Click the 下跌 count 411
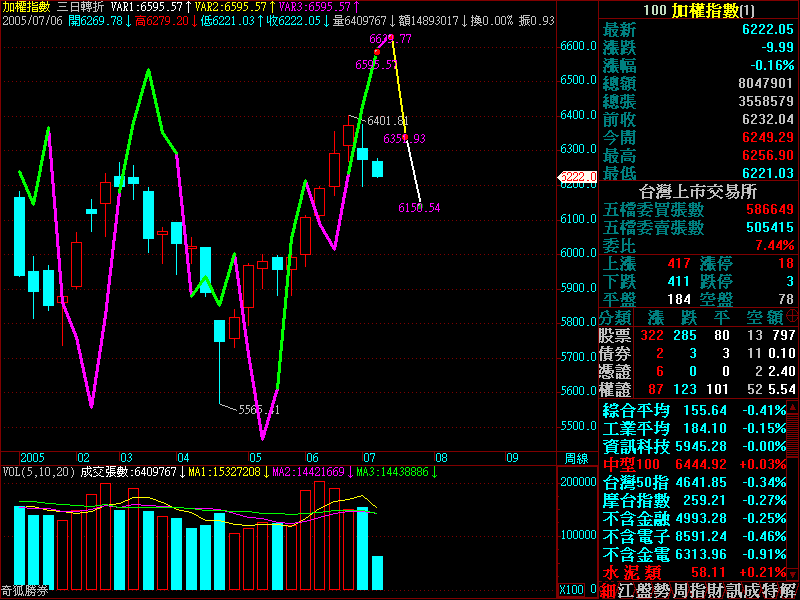Viewport: 800px width, 600px height. click(x=679, y=281)
